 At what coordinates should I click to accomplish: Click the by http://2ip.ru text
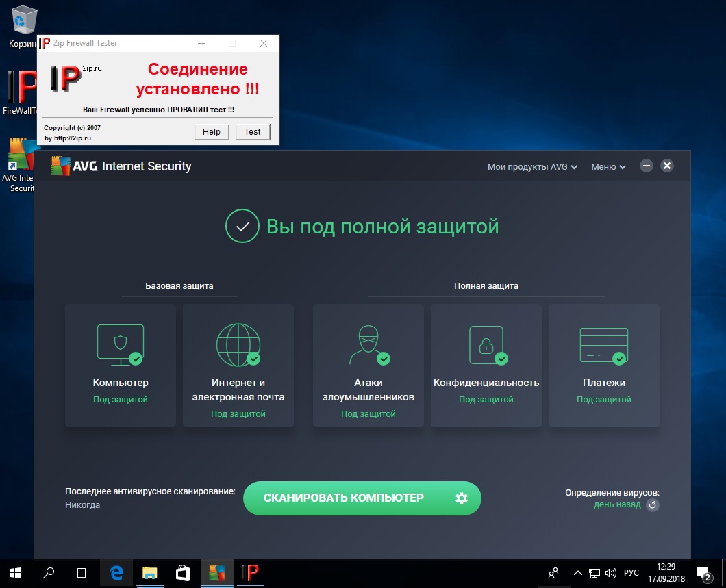68,138
